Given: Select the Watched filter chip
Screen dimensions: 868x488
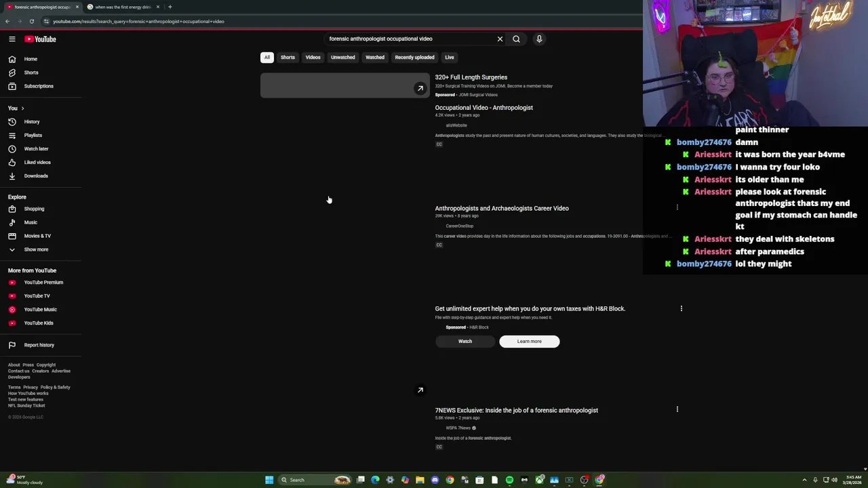Looking at the screenshot, I should click(x=375, y=58).
